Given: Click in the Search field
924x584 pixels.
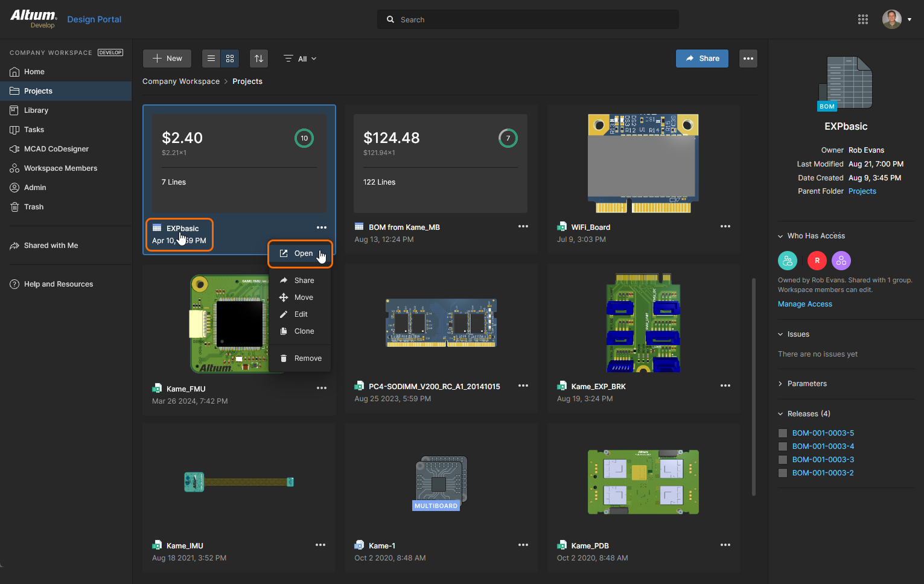Looking at the screenshot, I should point(528,19).
